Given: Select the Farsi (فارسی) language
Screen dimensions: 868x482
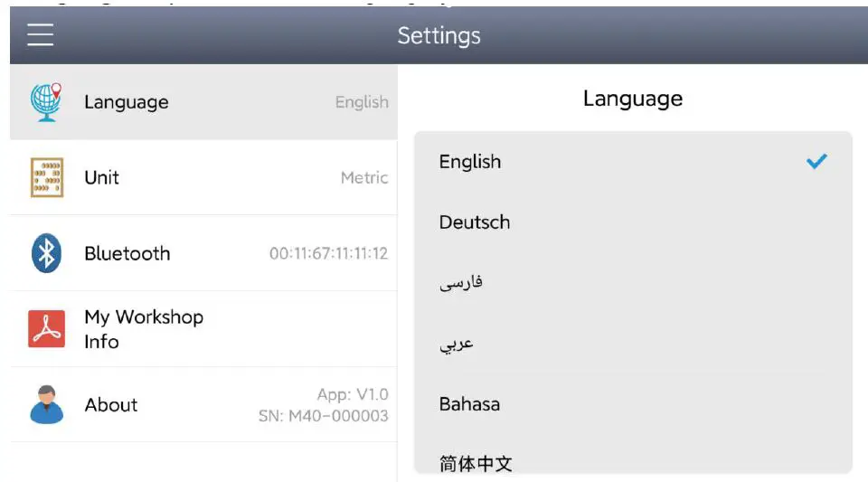Looking at the screenshot, I should (x=461, y=283).
